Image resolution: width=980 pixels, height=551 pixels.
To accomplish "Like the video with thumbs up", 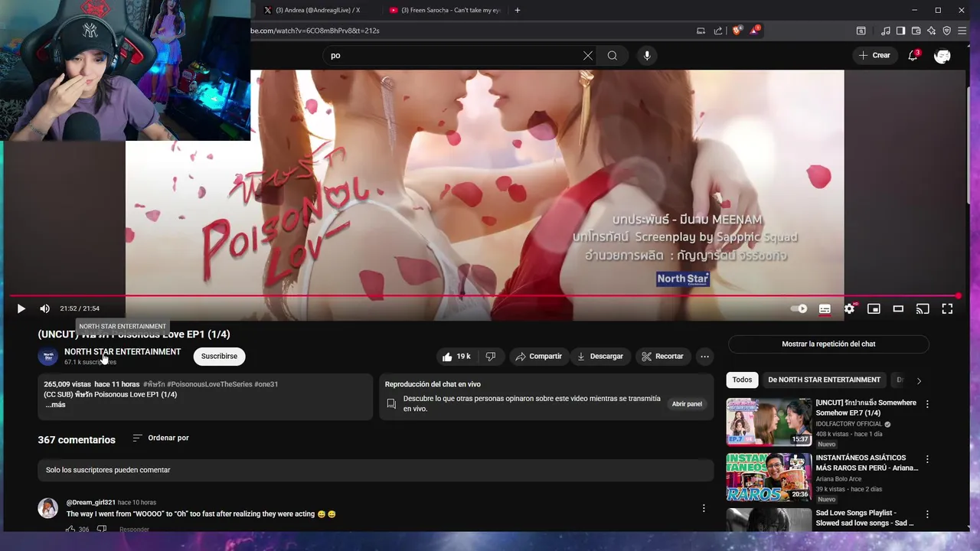I will tap(456, 357).
